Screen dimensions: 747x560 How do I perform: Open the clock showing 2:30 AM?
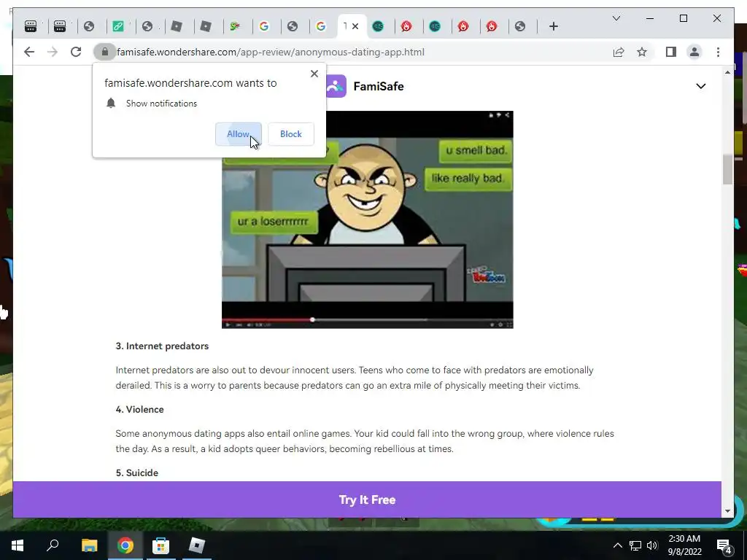click(x=684, y=545)
